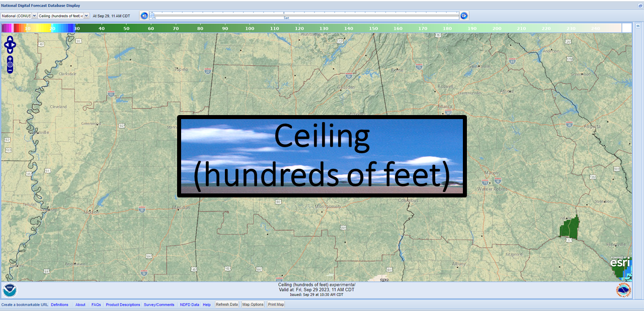
Task: Open the Ceiling (hundreds of feet) element dropdown
Action: click(63, 16)
